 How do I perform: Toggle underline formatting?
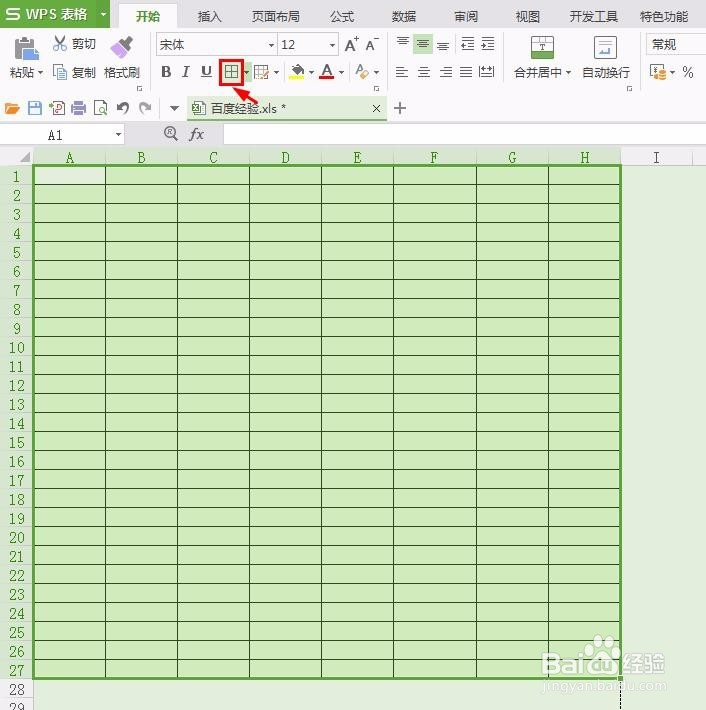tap(206, 72)
